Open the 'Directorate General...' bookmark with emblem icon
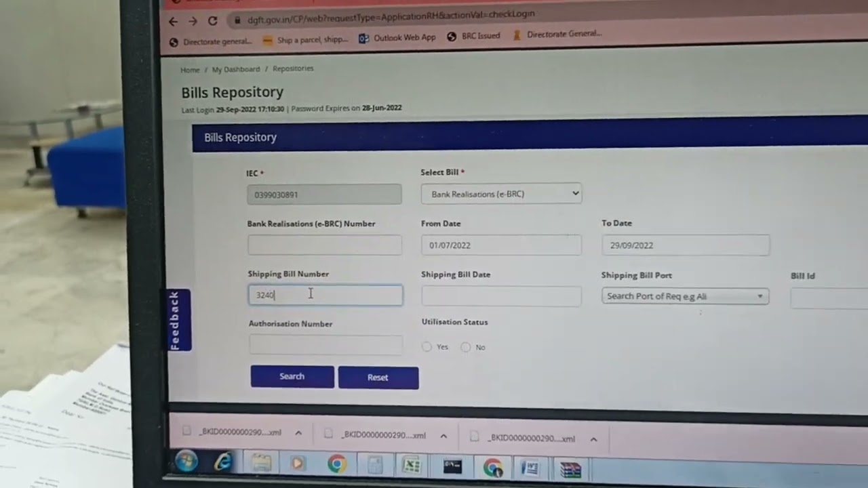This screenshot has height=488, width=868. point(557,34)
